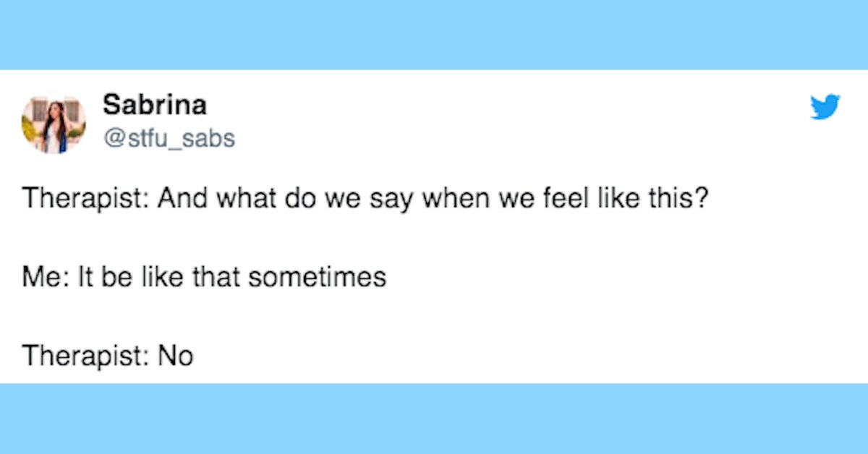Click the Twitter logo in the top right corner
This screenshot has width=868, height=454.
pos(823,106)
